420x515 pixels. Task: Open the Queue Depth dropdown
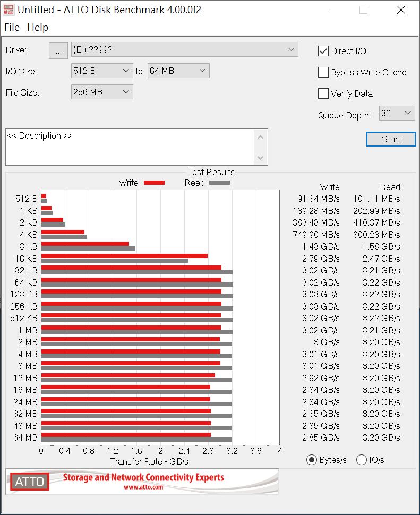397,113
